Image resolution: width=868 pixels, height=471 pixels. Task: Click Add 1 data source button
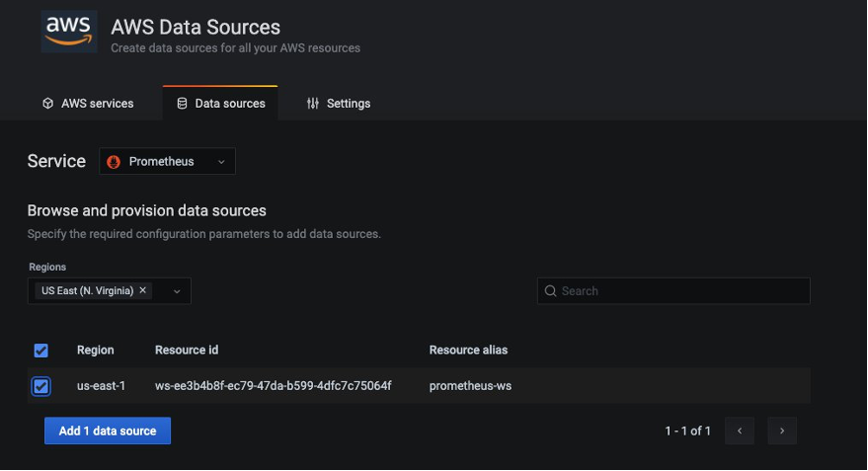[x=108, y=431]
